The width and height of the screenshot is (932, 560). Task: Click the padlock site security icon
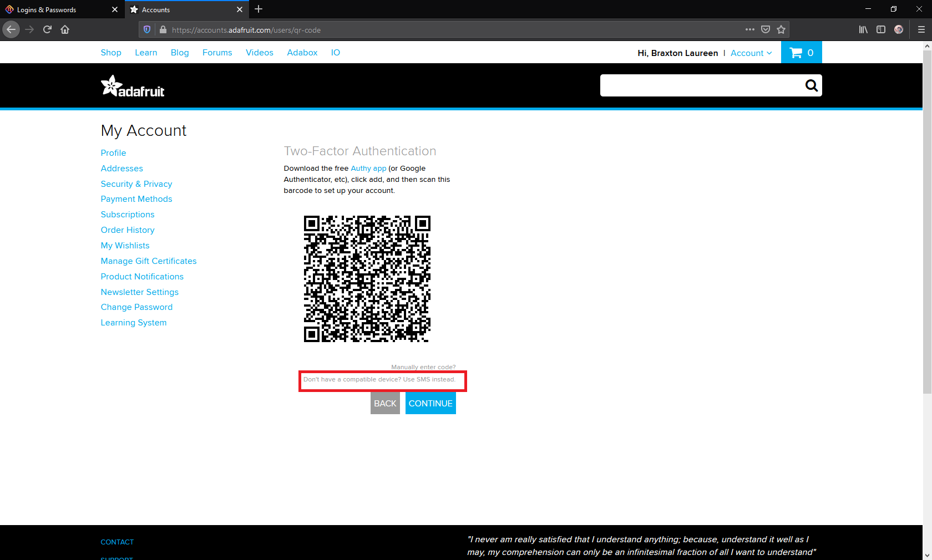click(x=163, y=30)
